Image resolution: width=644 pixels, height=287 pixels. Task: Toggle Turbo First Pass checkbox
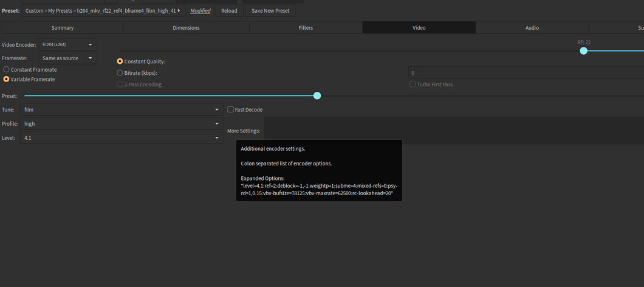click(x=431, y=85)
